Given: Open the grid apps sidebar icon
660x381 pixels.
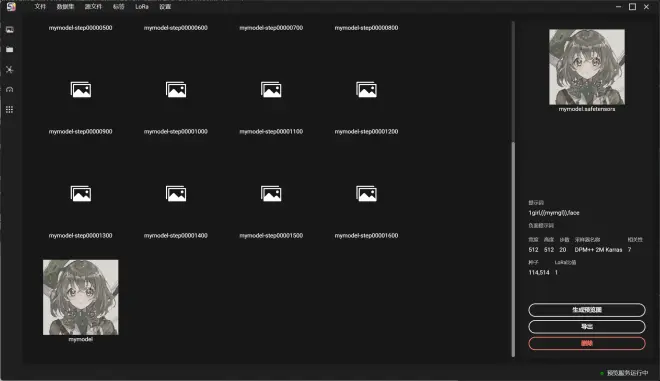Looking at the screenshot, I should [10, 109].
